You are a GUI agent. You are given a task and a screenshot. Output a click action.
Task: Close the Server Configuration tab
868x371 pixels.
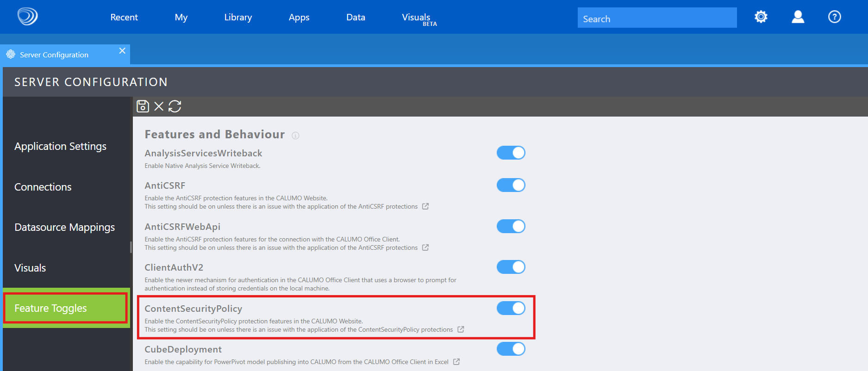coord(122,51)
